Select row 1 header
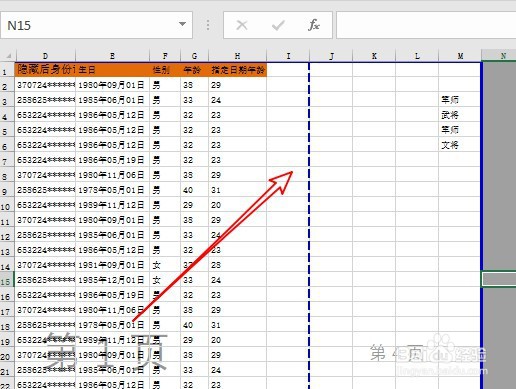This screenshot has width=516, height=389. pyautogui.click(x=7, y=70)
